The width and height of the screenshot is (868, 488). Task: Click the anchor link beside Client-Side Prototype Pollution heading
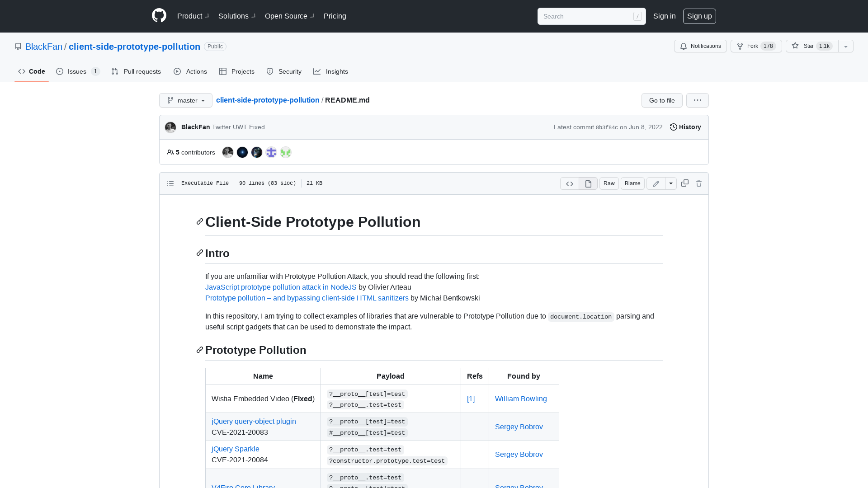coord(200,221)
